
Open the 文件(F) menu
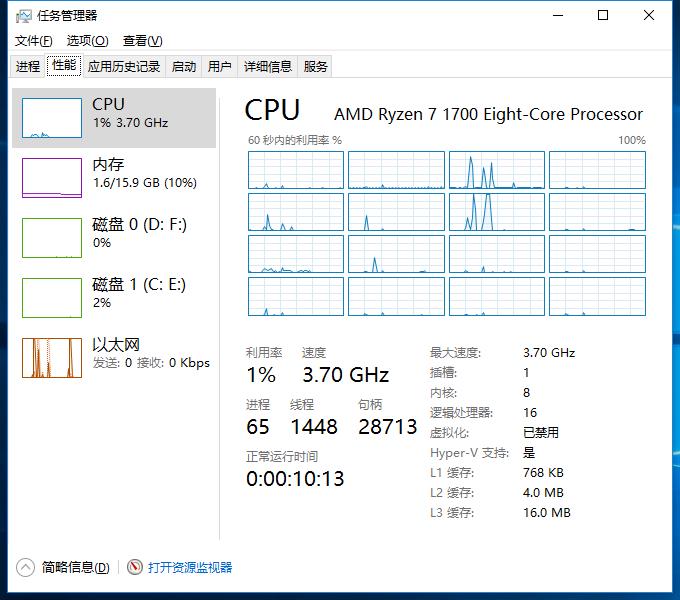pos(33,41)
